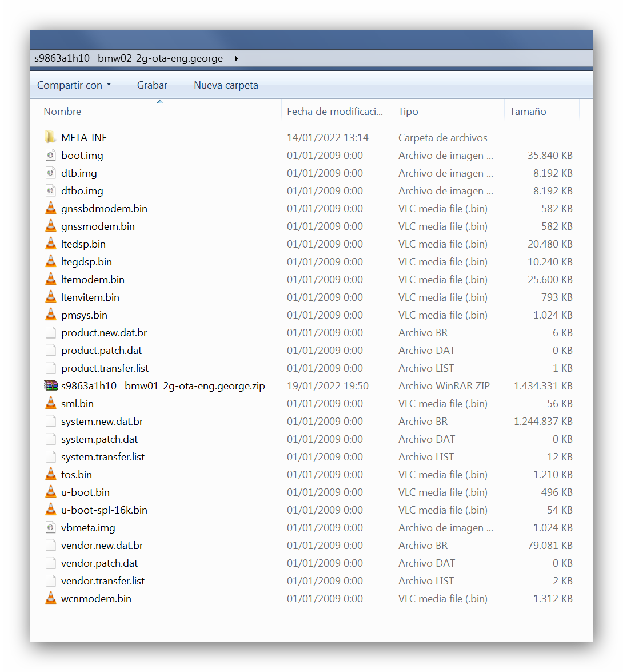
Task: Click the vbmeta.img image file icon
Action: 50,527
